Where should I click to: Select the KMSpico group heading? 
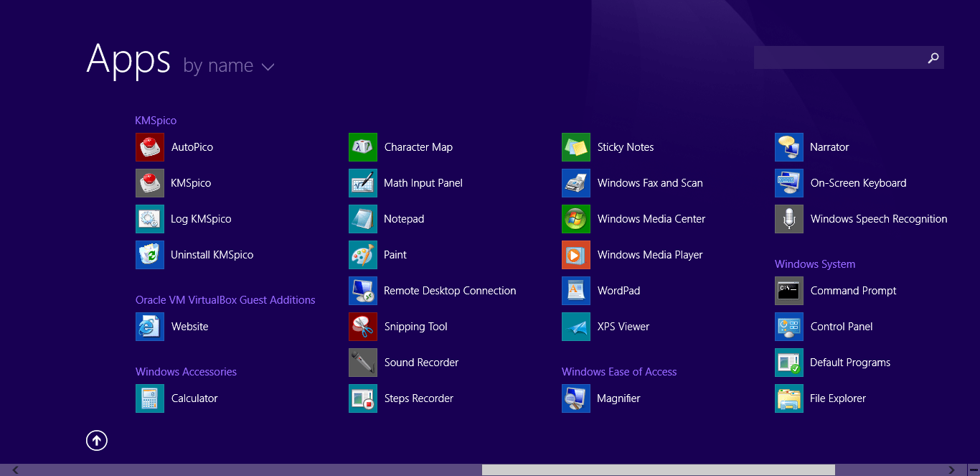point(156,121)
